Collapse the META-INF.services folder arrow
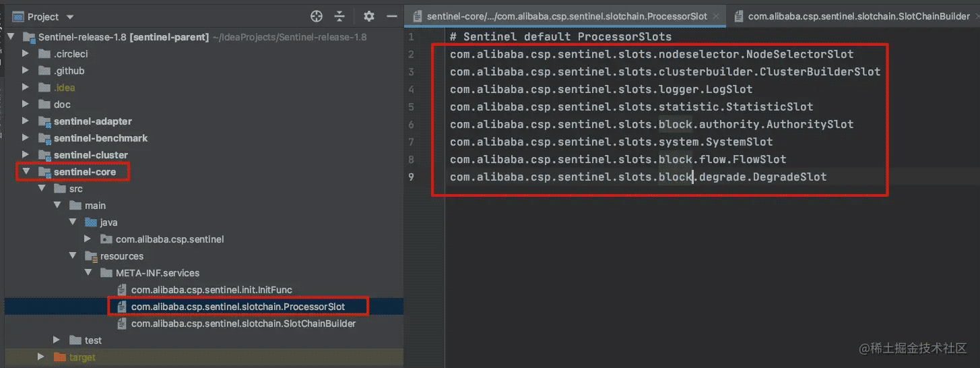980x368 pixels. click(x=88, y=273)
